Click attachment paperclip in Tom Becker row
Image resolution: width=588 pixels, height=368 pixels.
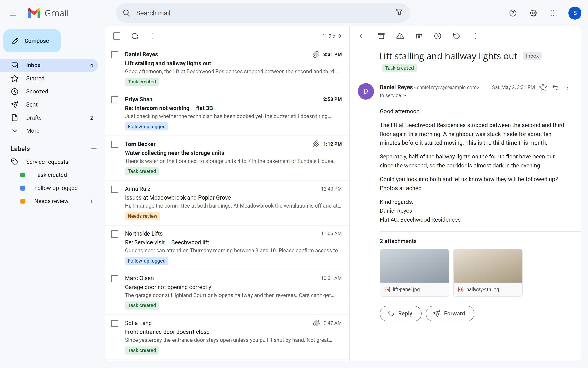[x=316, y=144]
